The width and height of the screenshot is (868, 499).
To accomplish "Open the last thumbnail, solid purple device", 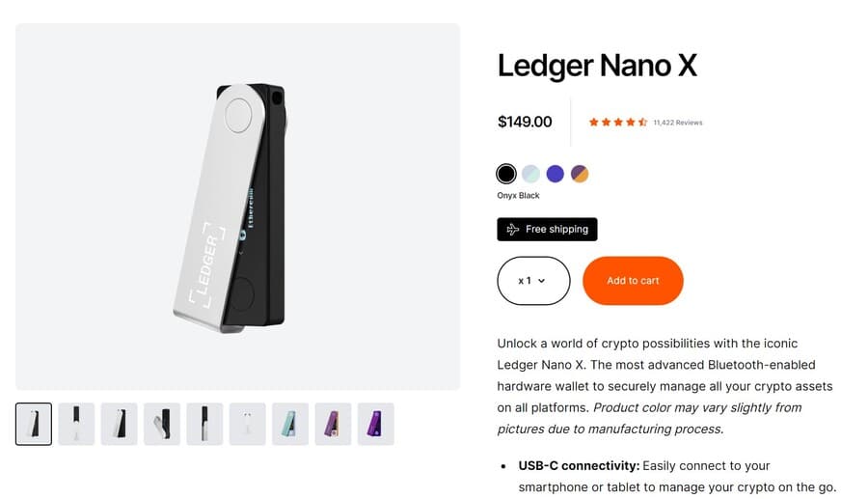I will pos(375,424).
